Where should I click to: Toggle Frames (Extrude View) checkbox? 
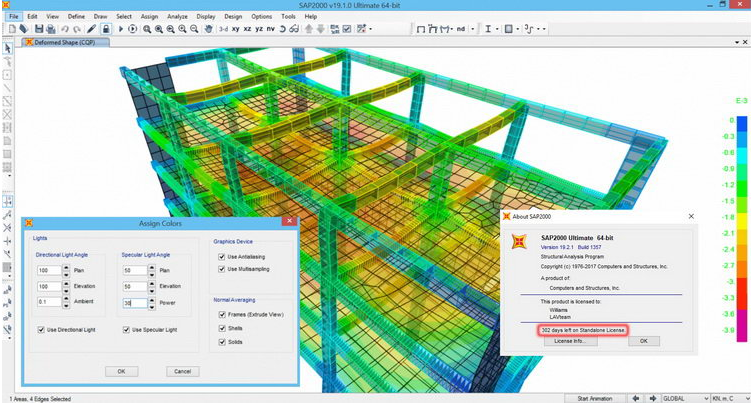(222, 315)
